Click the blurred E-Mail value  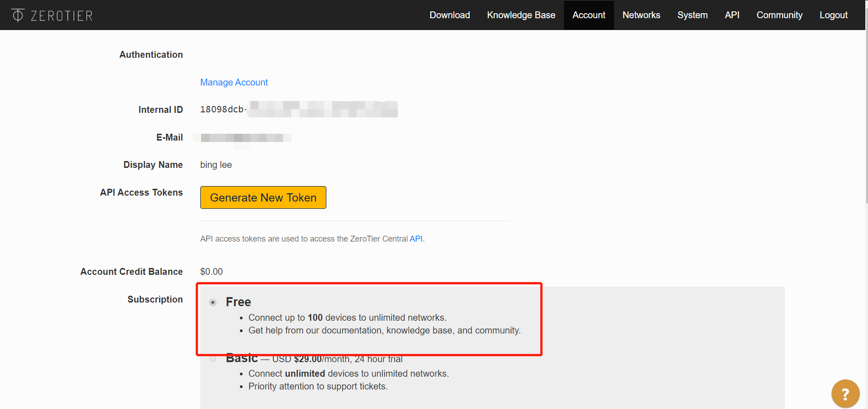(242, 138)
